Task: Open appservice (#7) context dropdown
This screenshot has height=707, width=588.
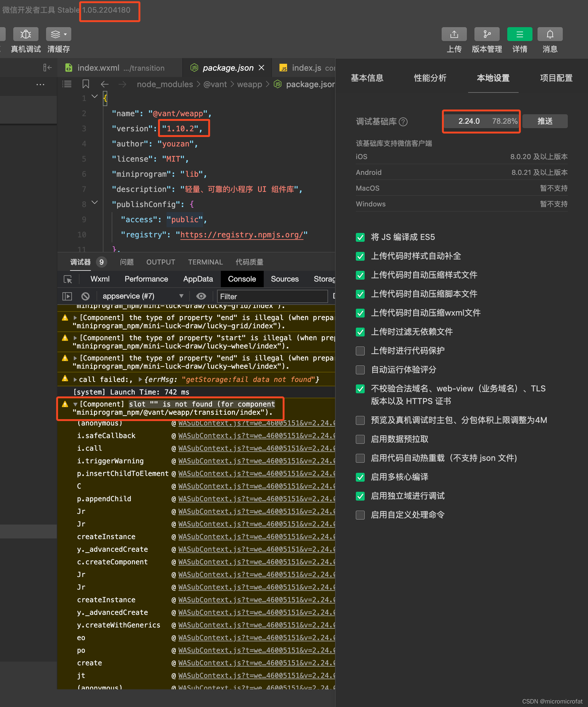Action: (x=143, y=296)
